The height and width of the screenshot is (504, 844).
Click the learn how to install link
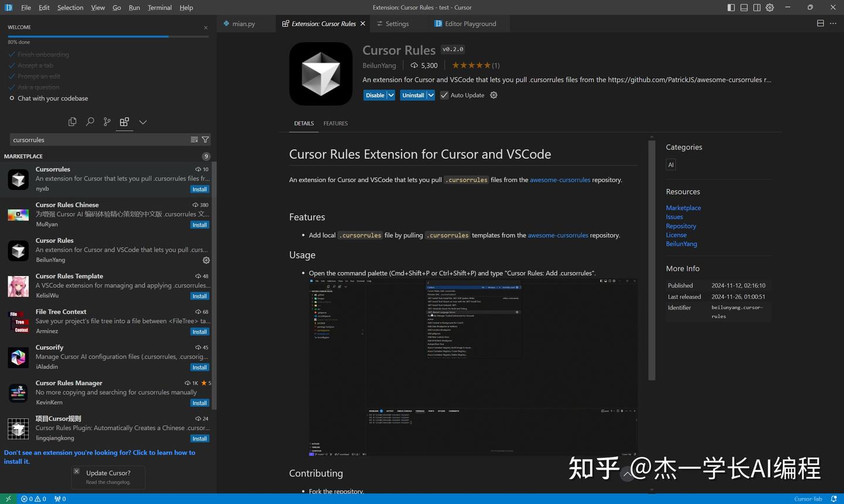click(x=100, y=457)
